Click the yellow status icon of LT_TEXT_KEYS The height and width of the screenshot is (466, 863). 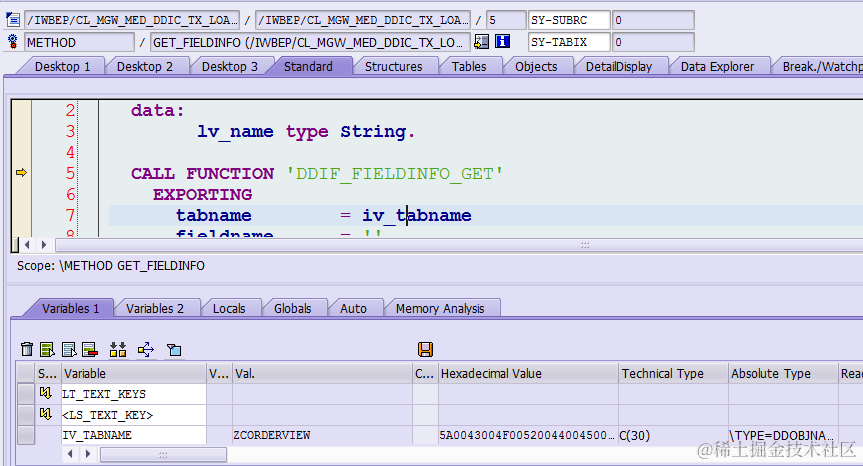(46, 393)
